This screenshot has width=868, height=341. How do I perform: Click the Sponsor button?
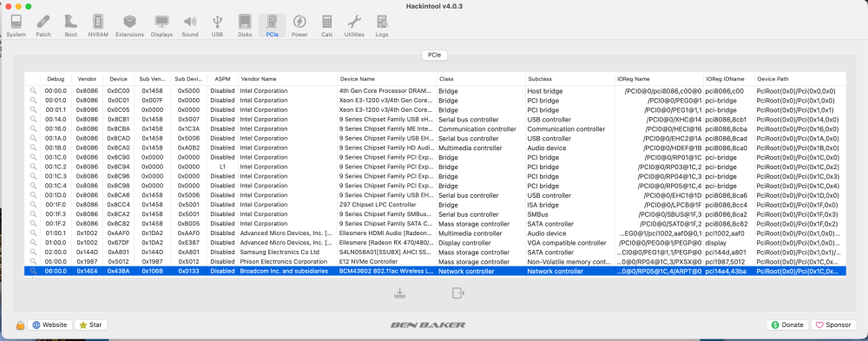tap(833, 325)
